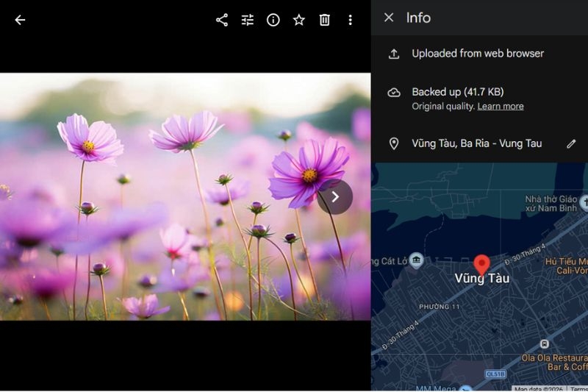Click the cosmos flower photo
Image resolution: width=588 pixels, height=392 pixels.
click(185, 196)
